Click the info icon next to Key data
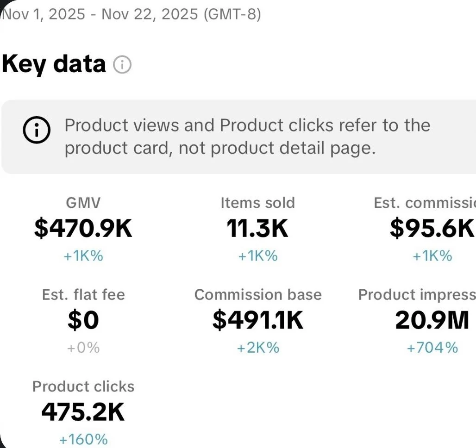476x448 pixels. pyautogui.click(x=123, y=65)
